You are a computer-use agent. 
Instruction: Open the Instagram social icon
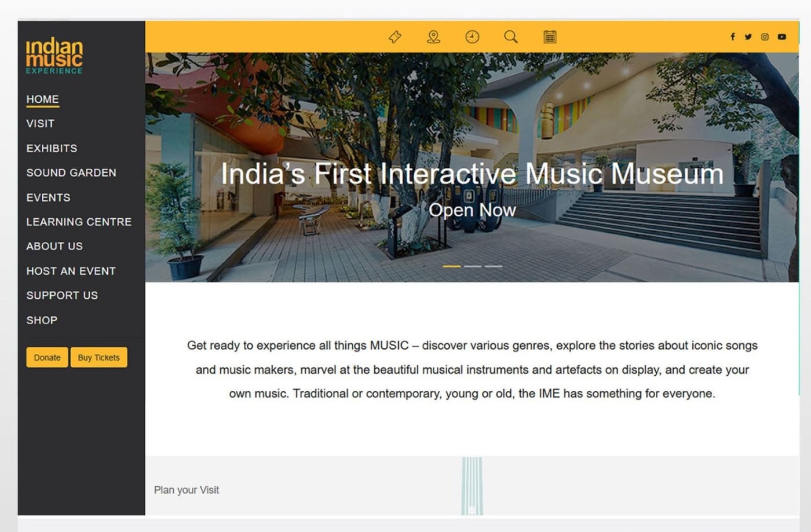click(765, 36)
